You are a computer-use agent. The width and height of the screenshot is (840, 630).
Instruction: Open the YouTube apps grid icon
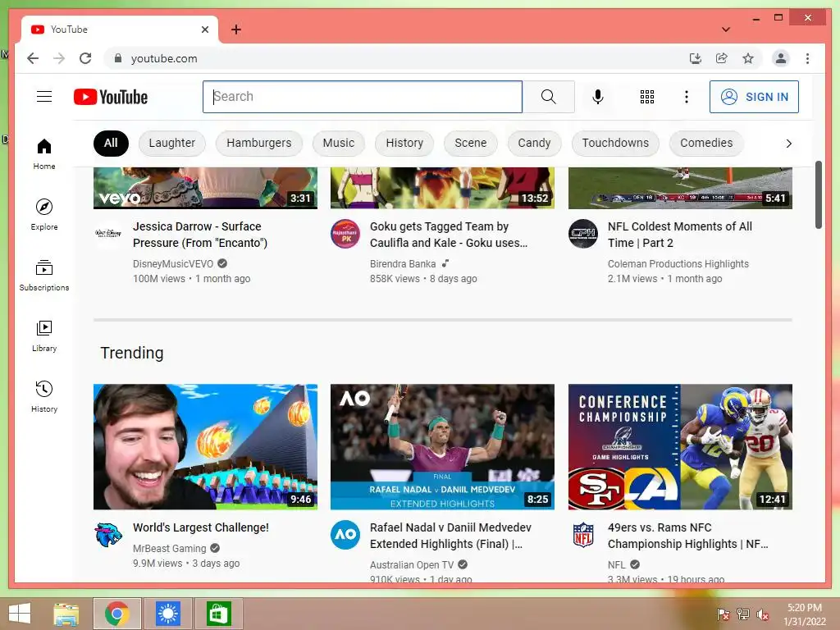647,97
